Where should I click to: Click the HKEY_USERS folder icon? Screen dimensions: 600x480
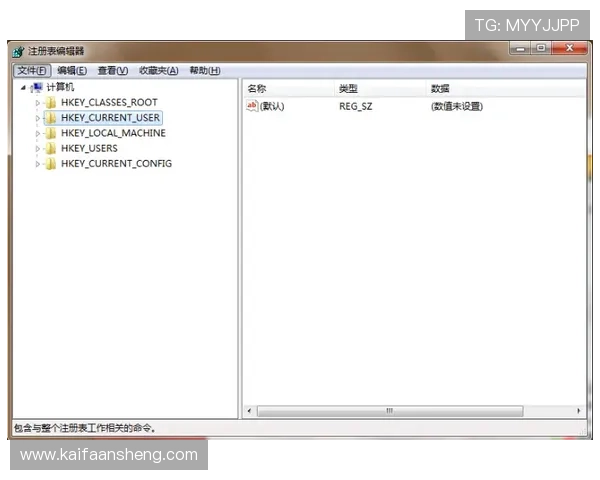coord(51,149)
